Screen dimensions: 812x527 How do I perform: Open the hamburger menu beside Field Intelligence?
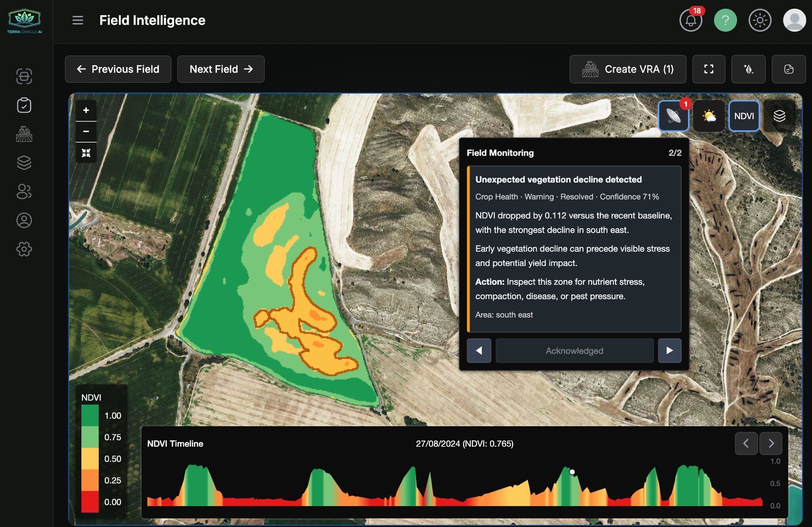point(78,20)
